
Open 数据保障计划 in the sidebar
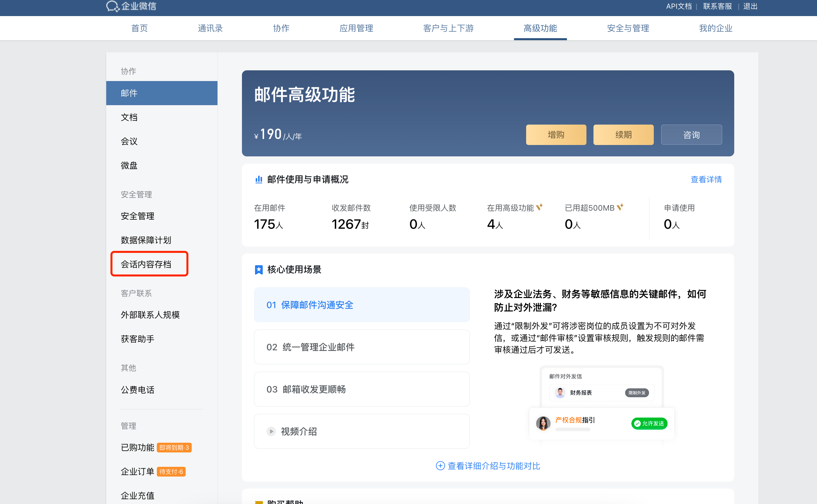[162, 240]
